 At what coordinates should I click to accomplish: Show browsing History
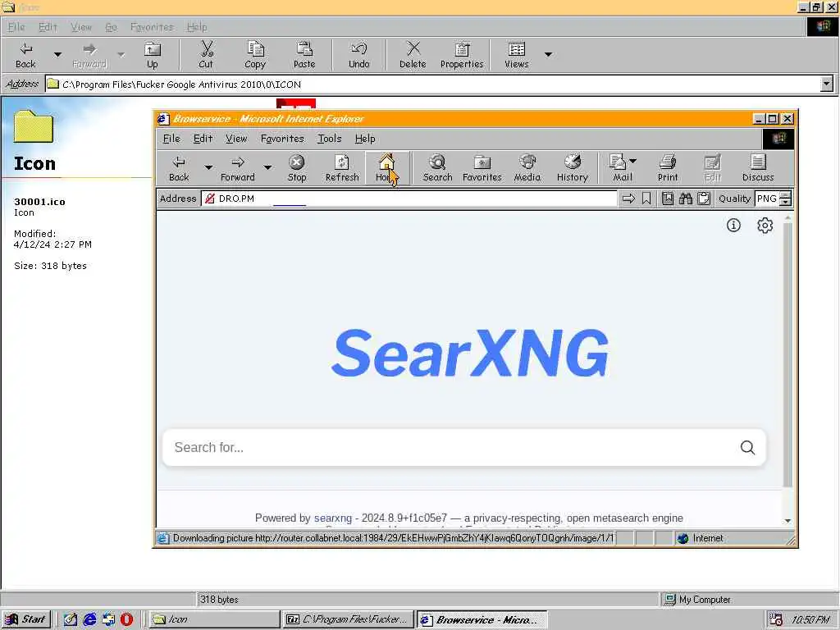[x=572, y=168]
